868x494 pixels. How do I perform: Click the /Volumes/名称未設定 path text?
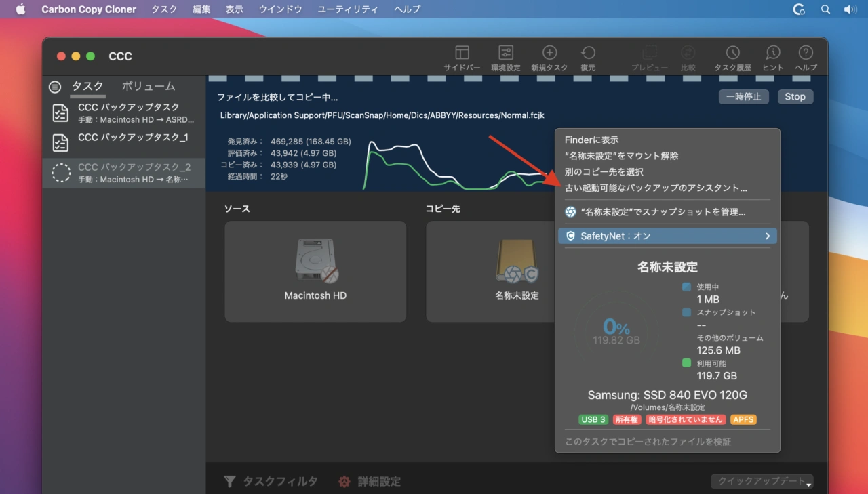point(667,407)
